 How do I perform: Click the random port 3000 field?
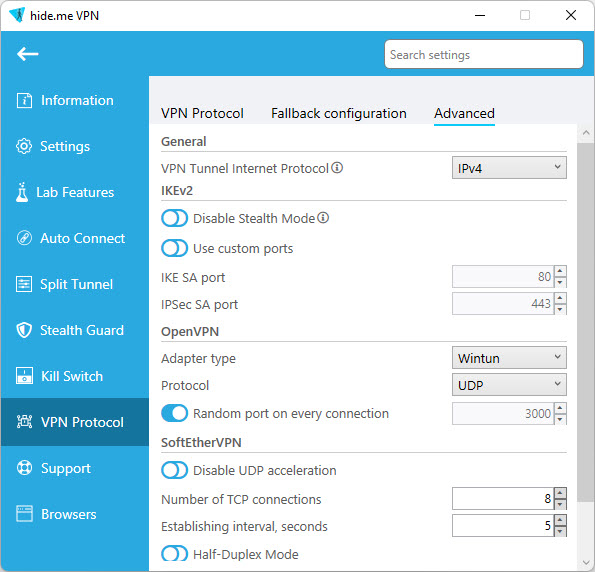click(x=503, y=413)
